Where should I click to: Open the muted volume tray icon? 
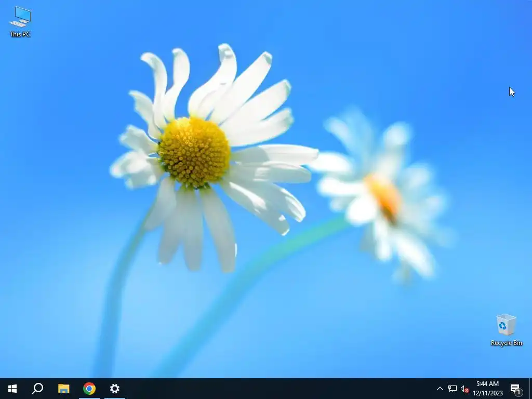(464, 389)
